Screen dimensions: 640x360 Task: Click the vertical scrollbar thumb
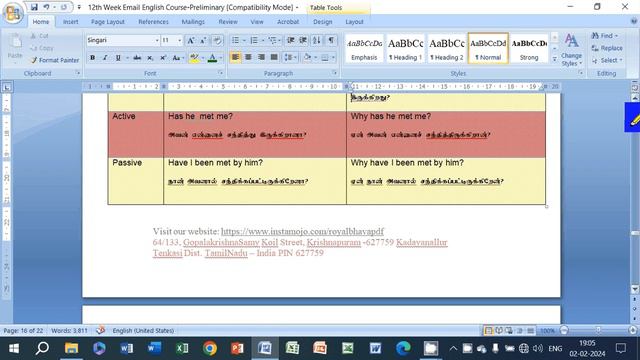[x=635, y=233]
